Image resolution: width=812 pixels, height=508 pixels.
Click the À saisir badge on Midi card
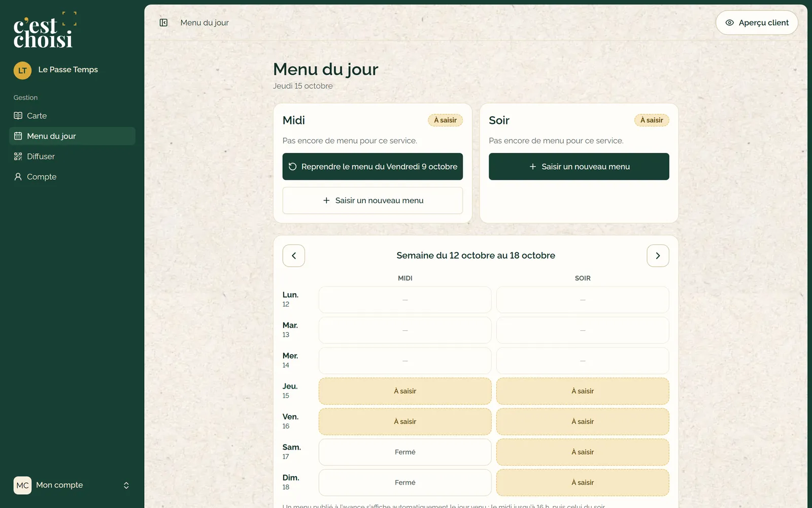(x=445, y=120)
